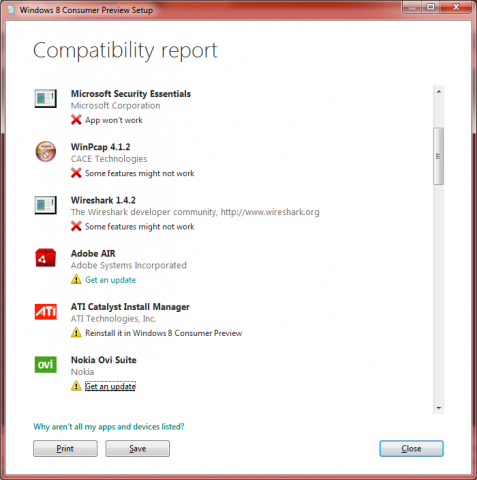Click the red X beside App won't work
Image resolution: width=477 pixels, height=480 pixels.
[x=76, y=120]
